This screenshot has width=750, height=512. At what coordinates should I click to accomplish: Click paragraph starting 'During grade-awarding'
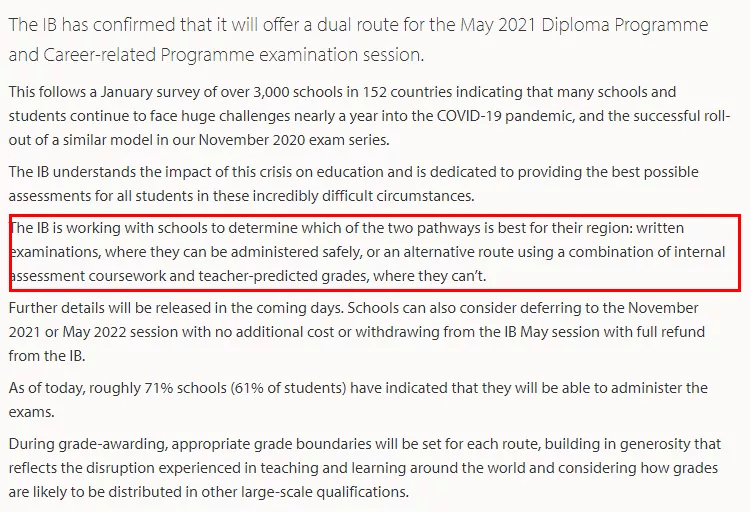tap(364, 467)
